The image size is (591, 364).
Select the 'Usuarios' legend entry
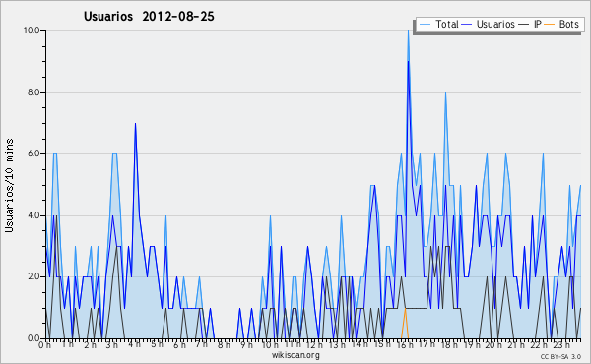coord(495,24)
